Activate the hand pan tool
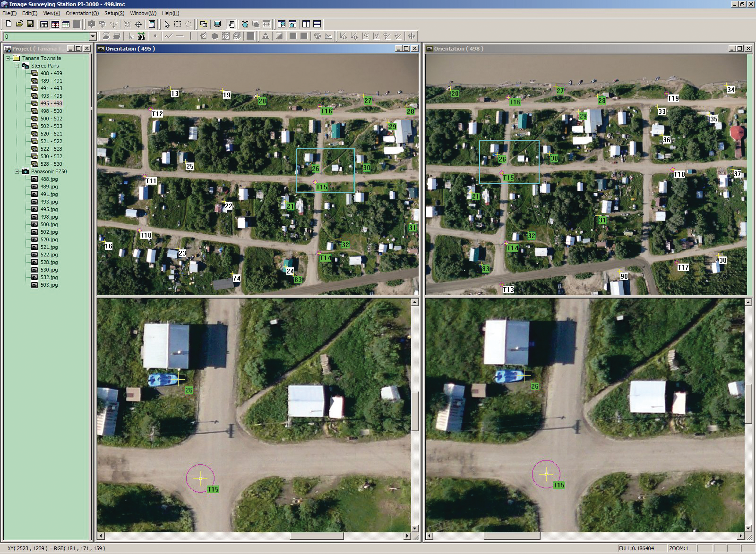756x554 pixels. click(x=232, y=24)
